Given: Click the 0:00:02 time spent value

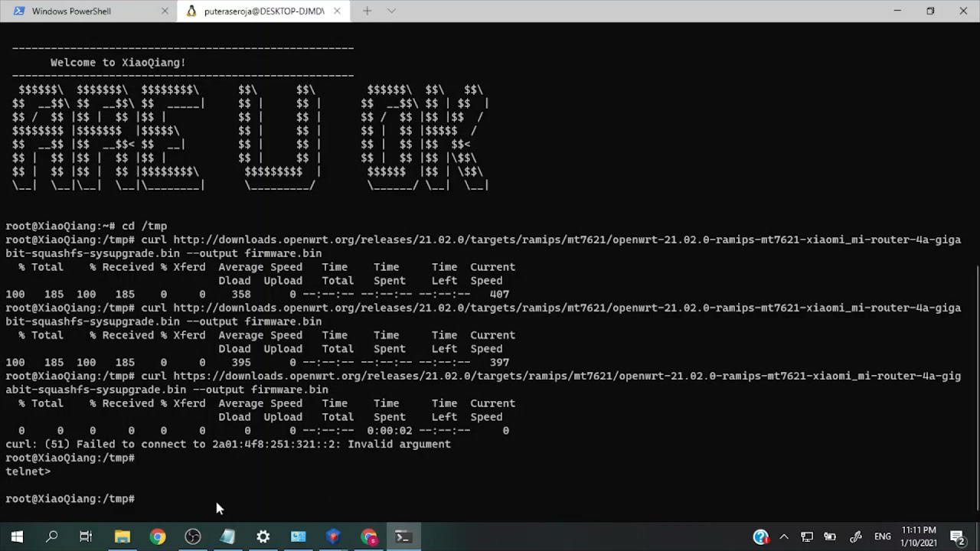Looking at the screenshot, I should tap(390, 431).
